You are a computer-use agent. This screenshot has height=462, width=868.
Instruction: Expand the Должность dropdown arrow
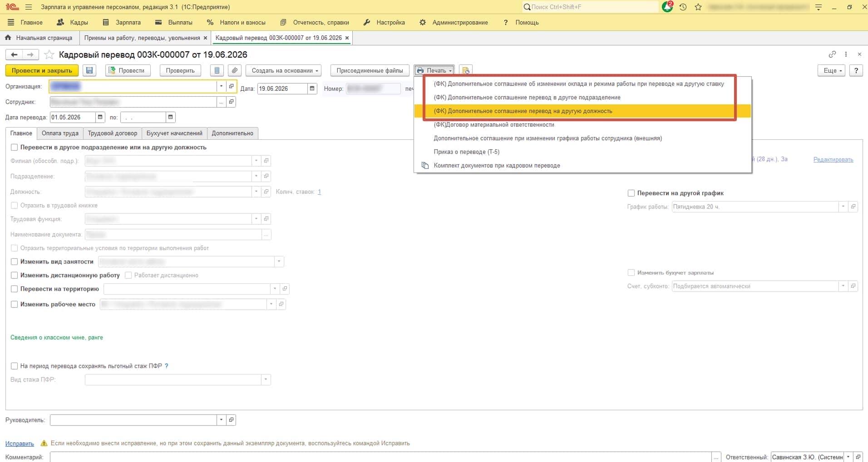256,192
